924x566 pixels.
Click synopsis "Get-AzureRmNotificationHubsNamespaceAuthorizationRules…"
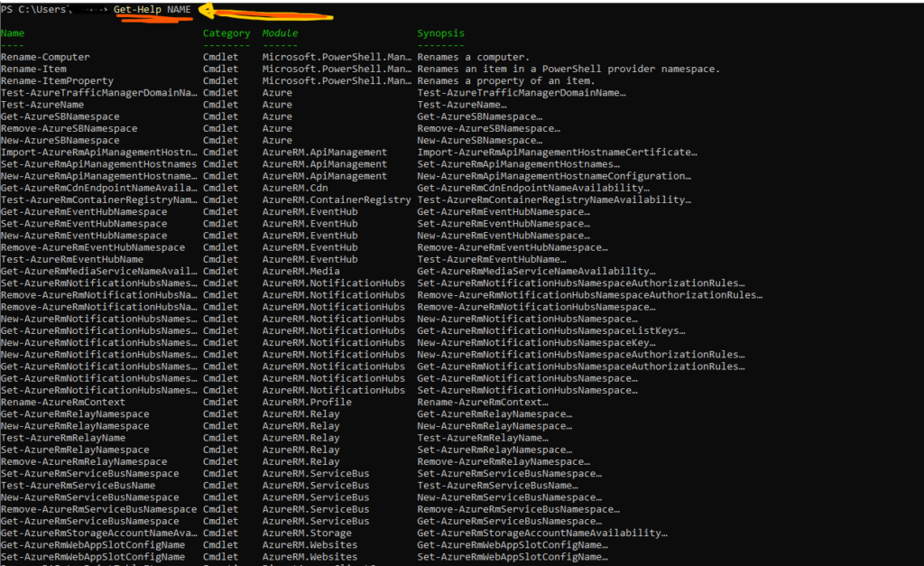581,367
